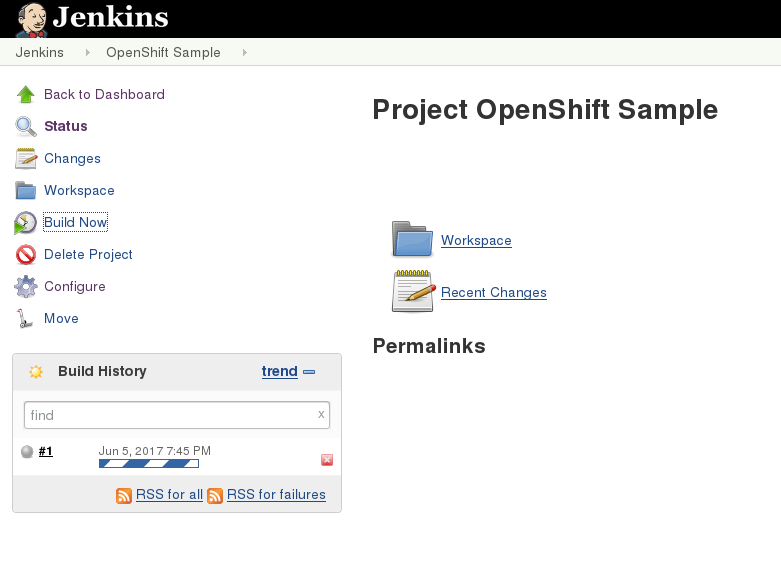This screenshot has width=781, height=588.
Task: Click the Move icon in sidebar
Action: tap(24, 319)
